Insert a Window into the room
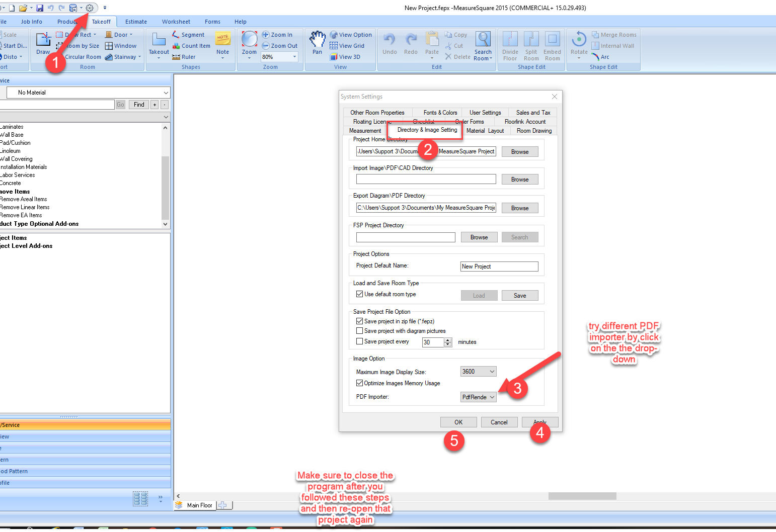 click(x=121, y=46)
